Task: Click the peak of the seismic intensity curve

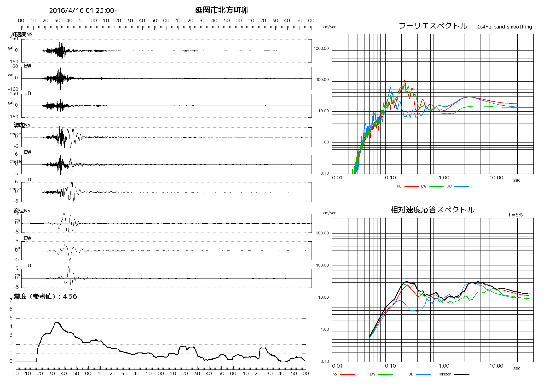Action: [x=57, y=323]
